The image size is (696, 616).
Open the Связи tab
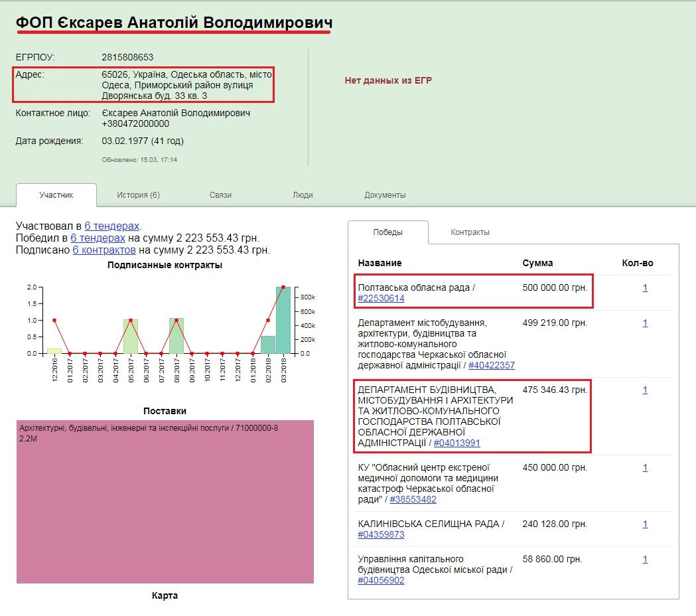[x=220, y=195]
